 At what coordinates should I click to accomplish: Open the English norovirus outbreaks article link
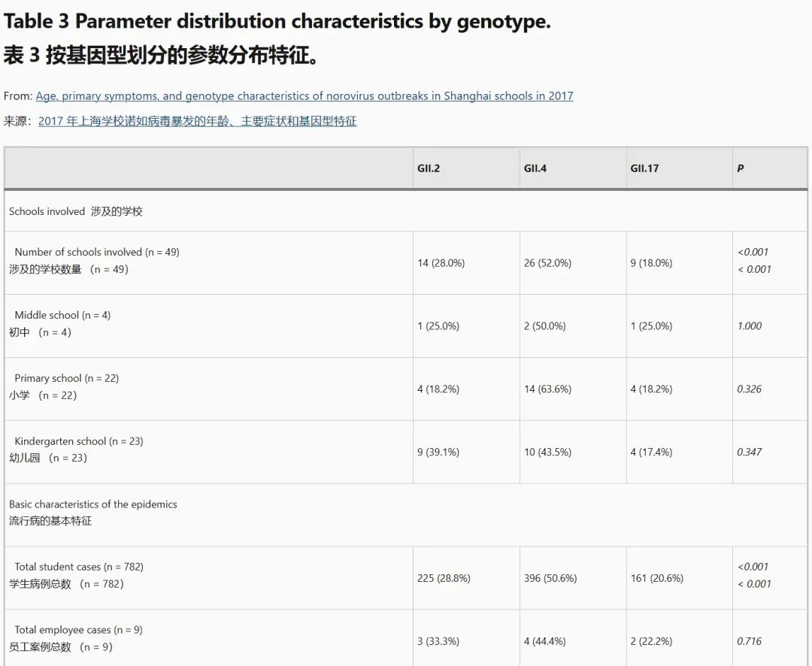(x=304, y=96)
